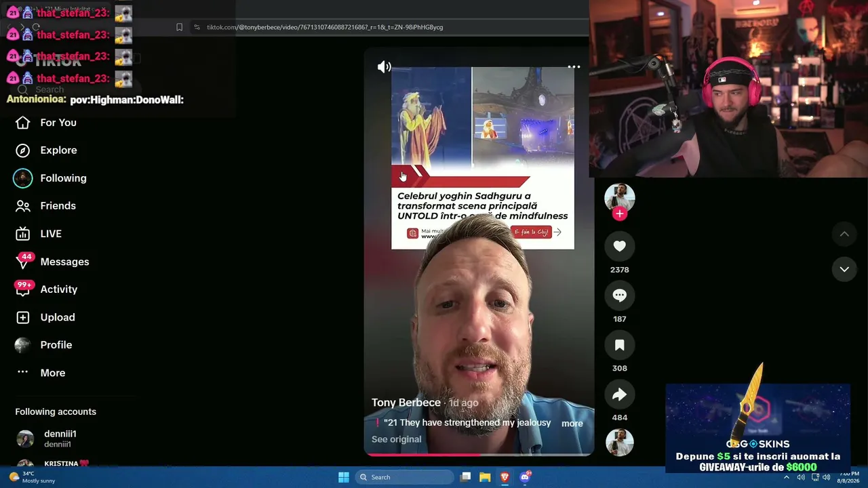Open the denniii1 following account
This screenshot has width=868, height=488.
[x=46, y=439]
